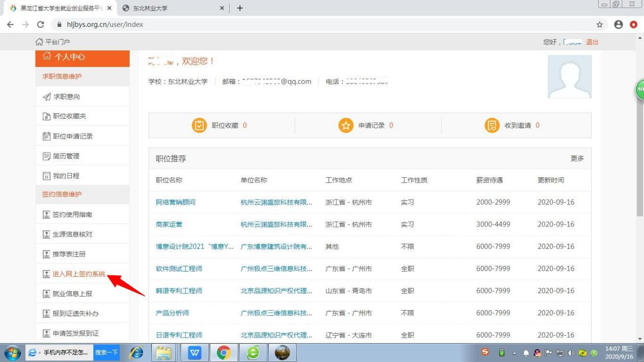644x362 pixels.
Task: Click the 薪资待遇 column header
Action: click(x=490, y=180)
